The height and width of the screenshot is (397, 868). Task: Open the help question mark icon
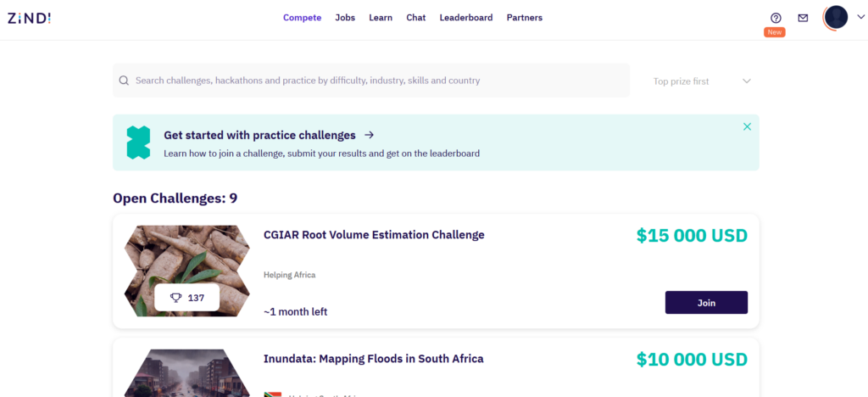(x=776, y=18)
